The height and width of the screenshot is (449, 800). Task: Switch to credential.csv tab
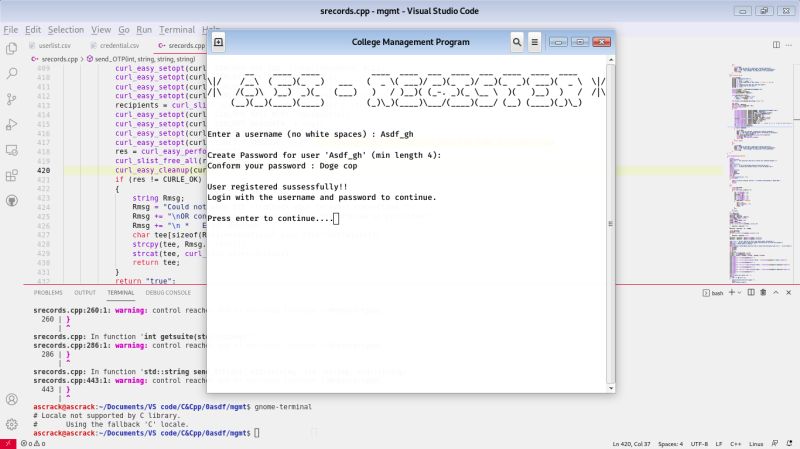pyautogui.click(x=115, y=45)
